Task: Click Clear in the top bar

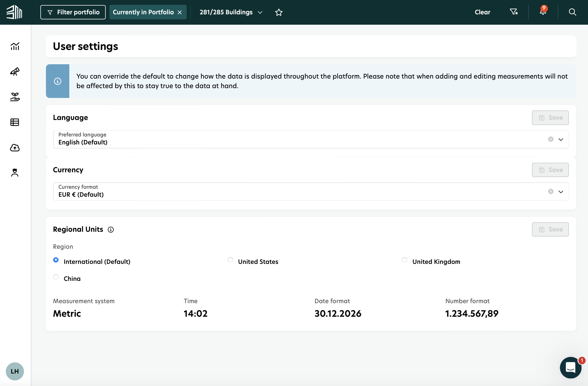Action: (482, 12)
